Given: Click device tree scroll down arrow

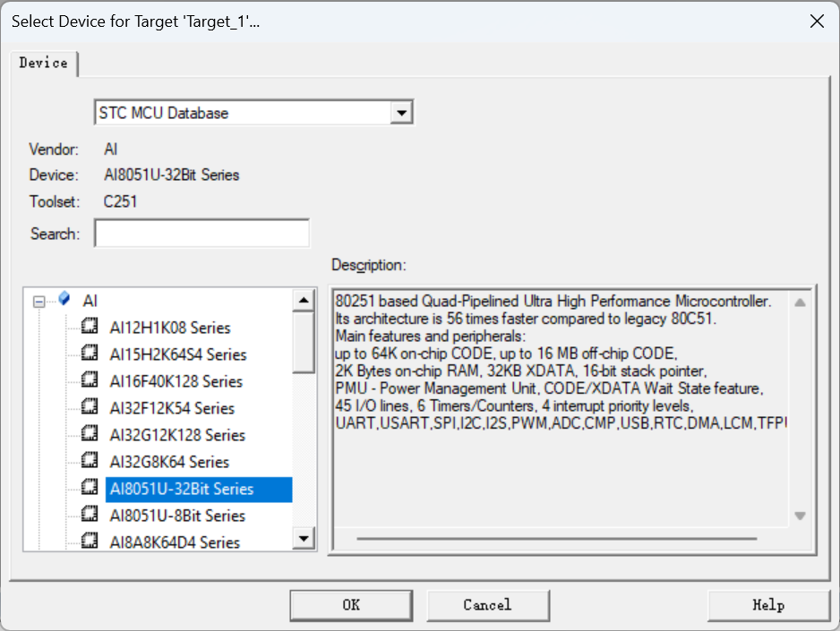Looking at the screenshot, I should pos(304,539).
